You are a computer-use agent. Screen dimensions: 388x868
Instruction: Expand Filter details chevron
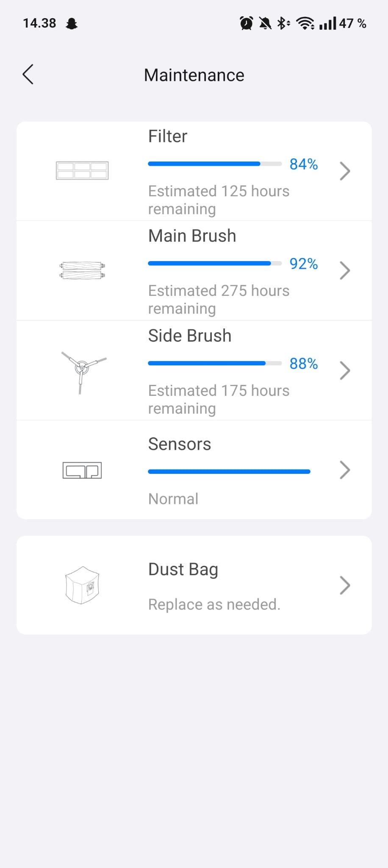(345, 171)
